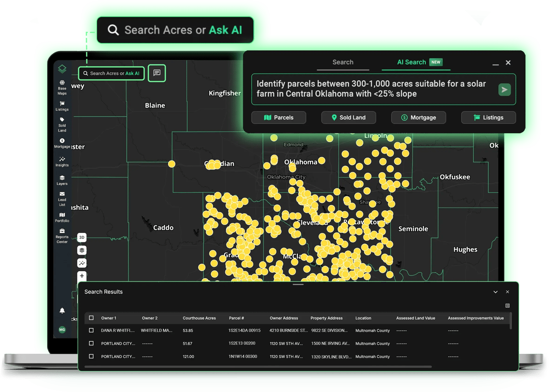Click the Sold Land filter button
This screenshot has height=392, width=549.
point(349,118)
